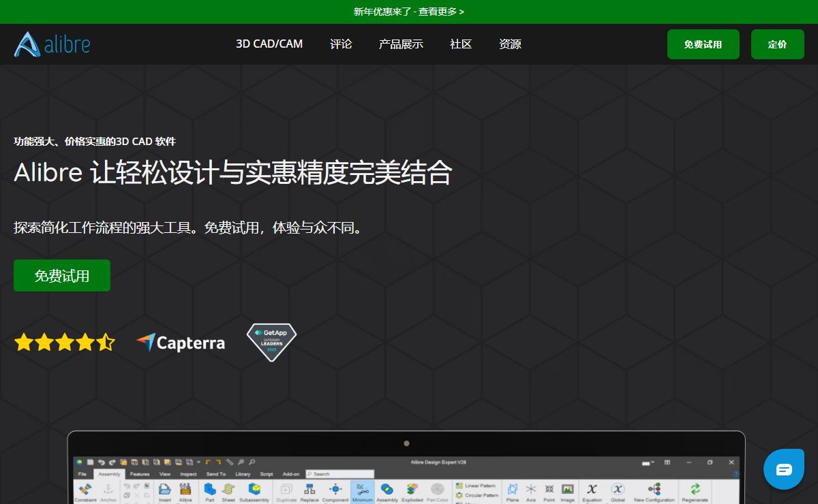Switch to the Inspect ribbon tab
The height and width of the screenshot is (504, 818).
188,474
